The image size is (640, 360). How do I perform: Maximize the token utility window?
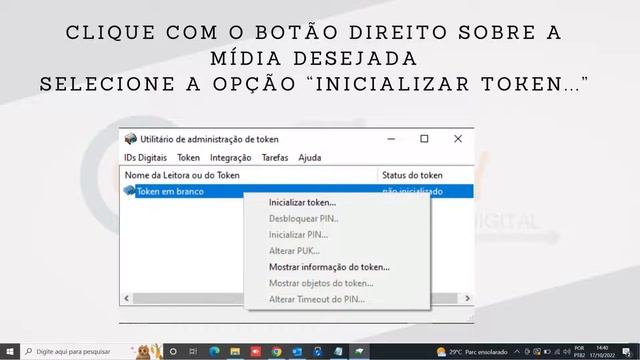point(424,139)
